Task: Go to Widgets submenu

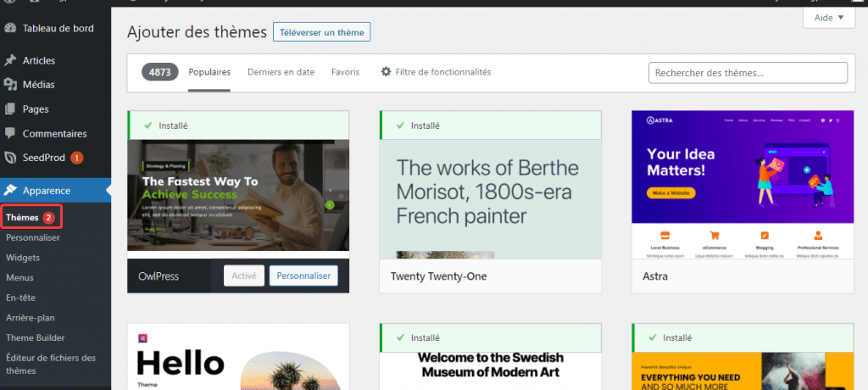Action: [x=23, y=258]
